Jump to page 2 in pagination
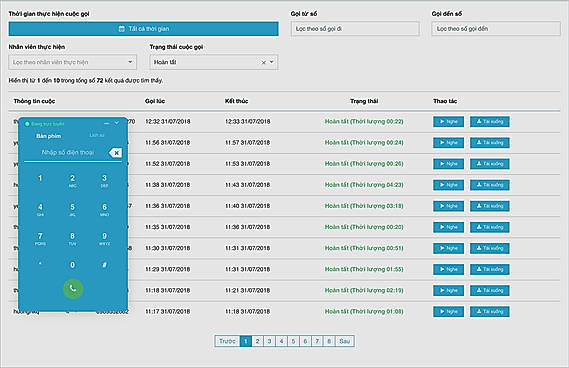The width and height of the screenshot is (569, 368). 257,341
